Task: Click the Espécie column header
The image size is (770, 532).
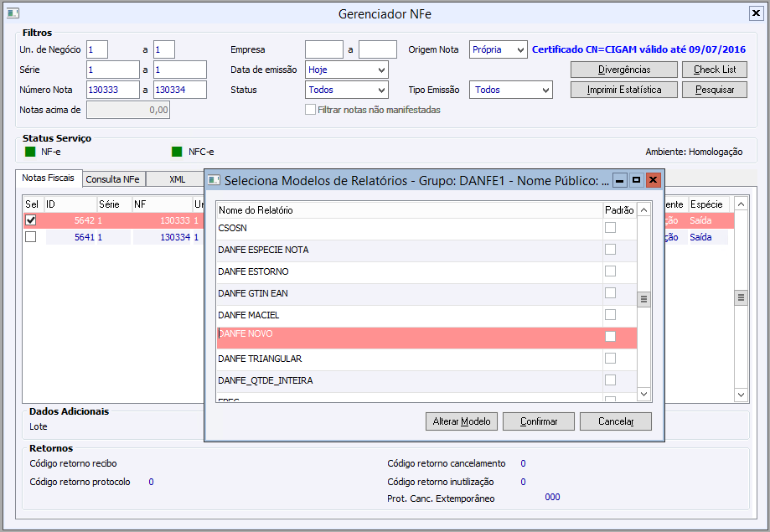Action: click(x=708, y=204)
